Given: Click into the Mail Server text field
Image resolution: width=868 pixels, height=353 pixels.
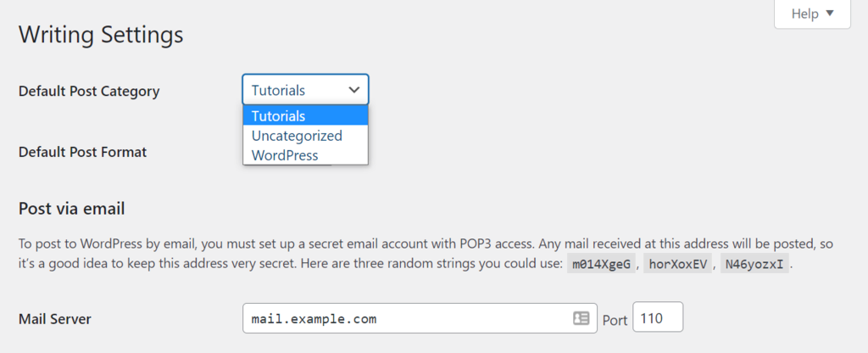Looking at the screenshot, I should 407,319.
